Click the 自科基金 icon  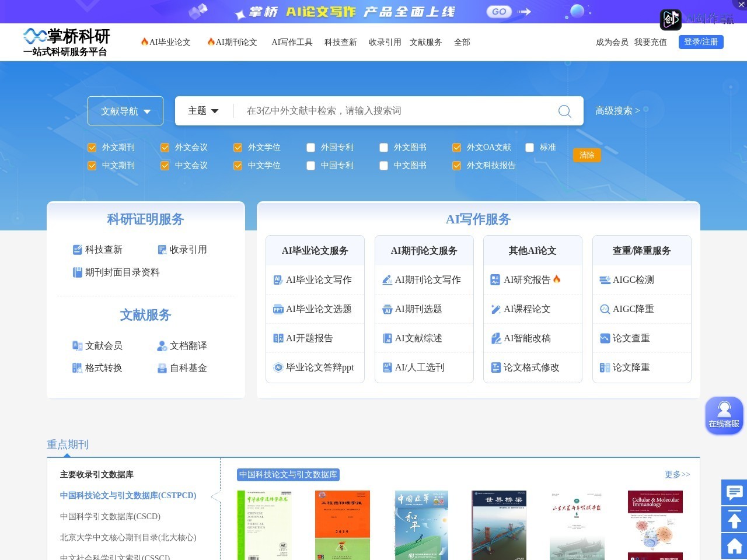pyautogui.click(x=162, y=368)
